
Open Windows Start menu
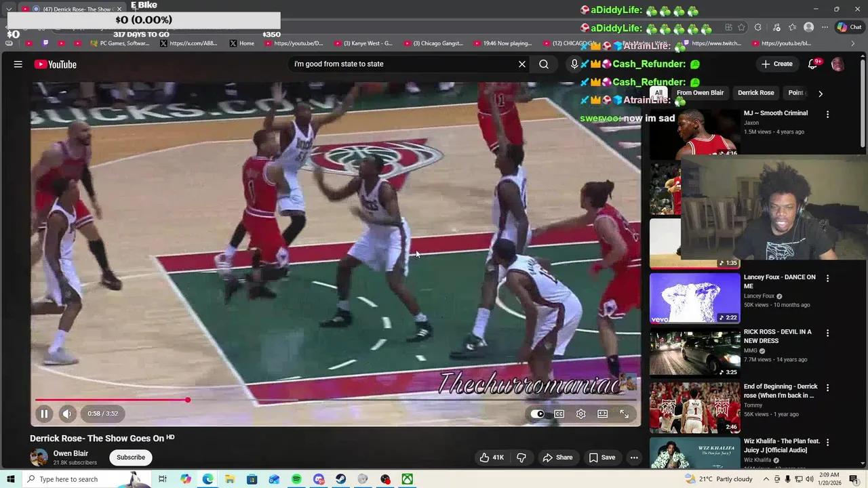point(10,479)
